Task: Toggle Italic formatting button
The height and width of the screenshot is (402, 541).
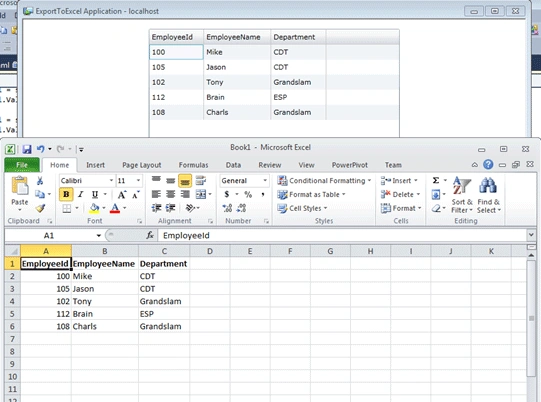Action: point(81,194)
